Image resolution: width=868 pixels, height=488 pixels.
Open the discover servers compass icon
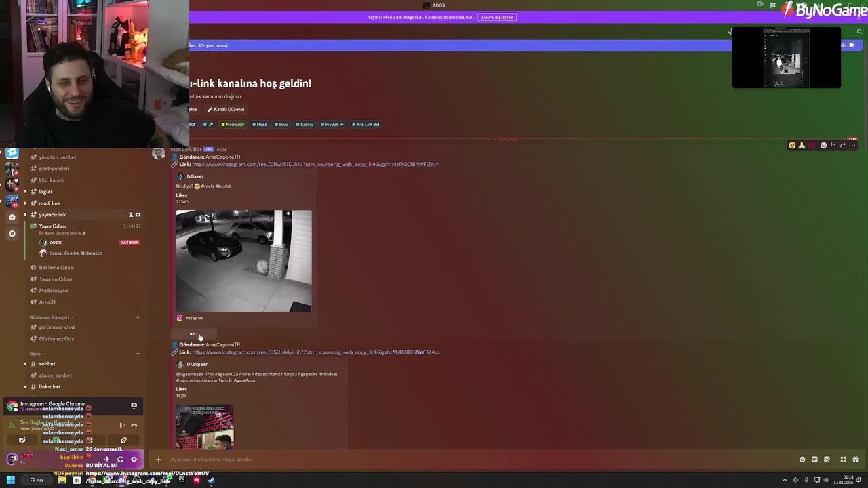pyautogui.click(x=12, y=233)
